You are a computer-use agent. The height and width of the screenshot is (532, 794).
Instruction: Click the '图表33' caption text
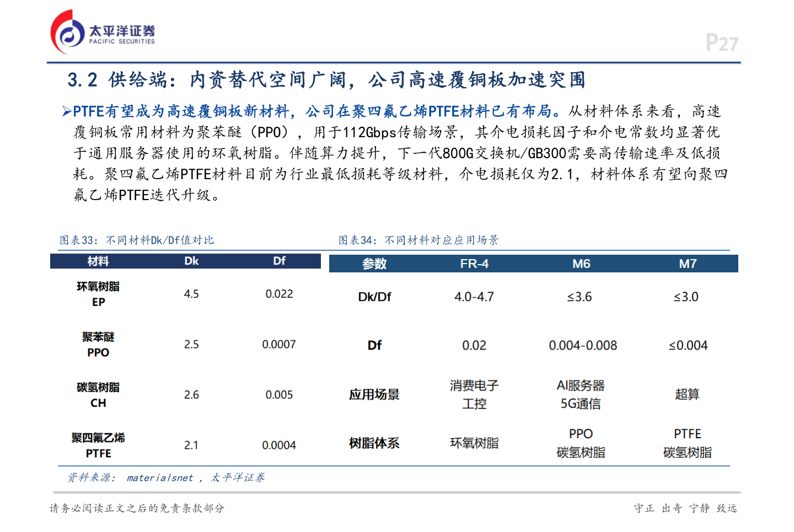pos(137,240)
